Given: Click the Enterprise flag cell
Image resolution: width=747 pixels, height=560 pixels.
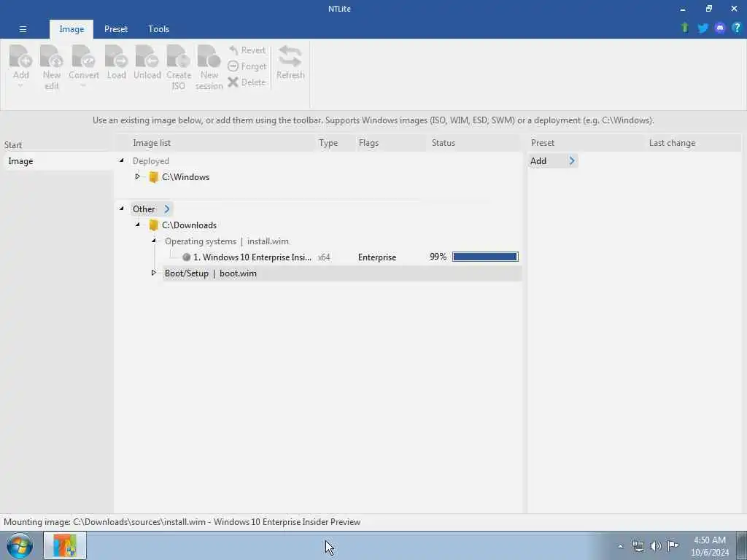Looking at the screenshot, I should 377,257.
